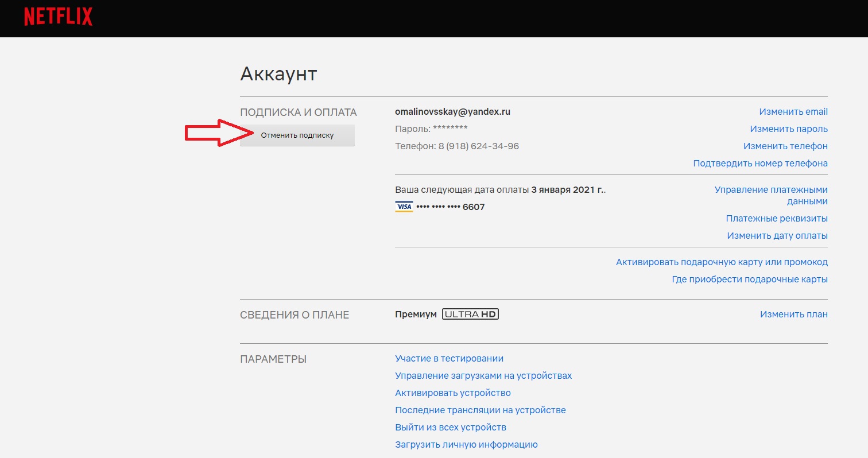Click the Пароль: ******** text
This screenshot has height=458, width=868.
(431, 129)
